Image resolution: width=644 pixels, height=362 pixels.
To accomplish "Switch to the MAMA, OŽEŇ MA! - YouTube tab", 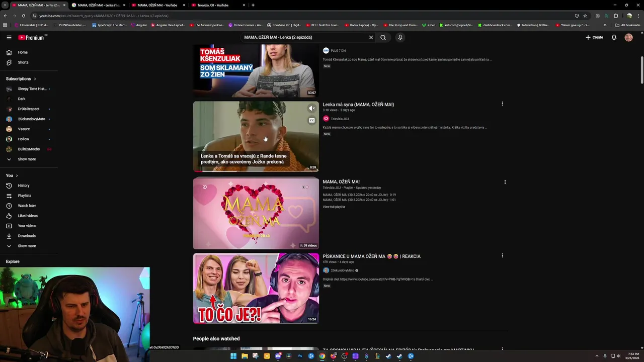I will pyautogui.click(x=157, y=5).
